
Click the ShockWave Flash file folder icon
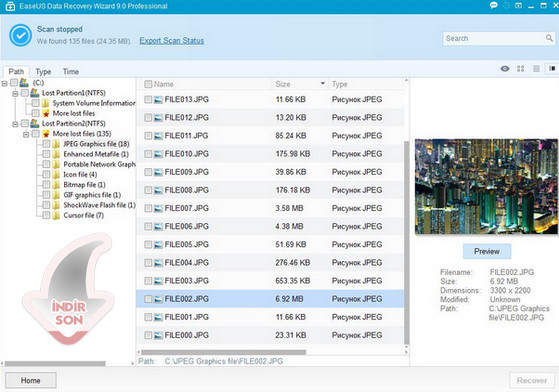[56, 205]
